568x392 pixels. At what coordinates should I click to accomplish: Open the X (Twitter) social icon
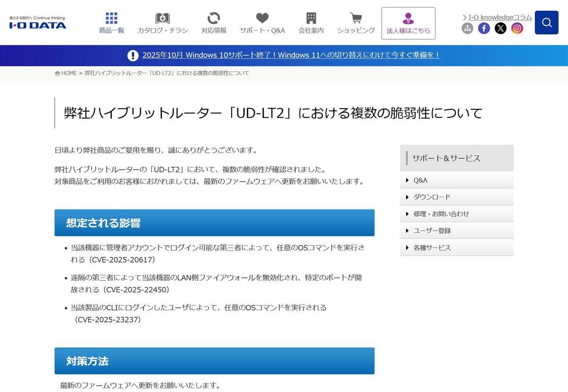pyautogui.click(x=501, y=28)
